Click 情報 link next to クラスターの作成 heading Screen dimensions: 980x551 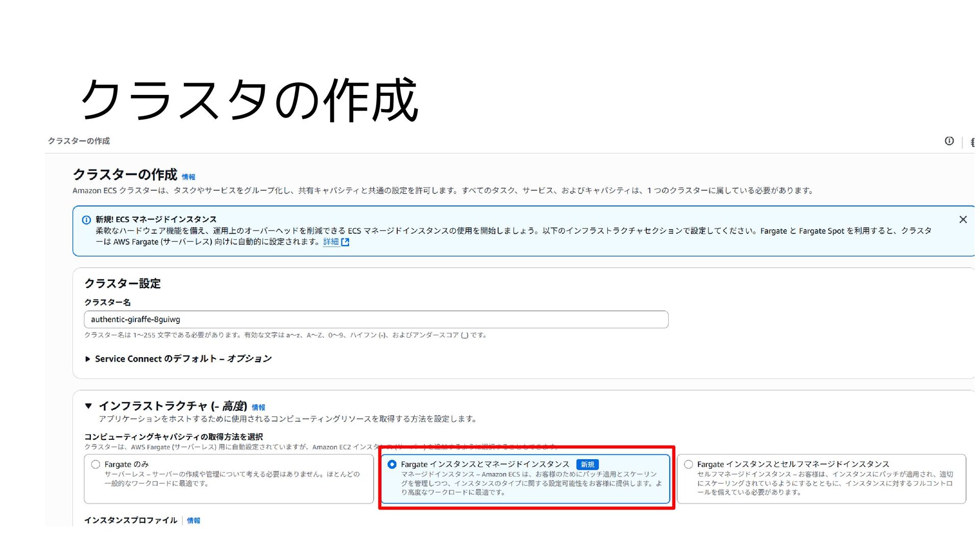point(188,177)
